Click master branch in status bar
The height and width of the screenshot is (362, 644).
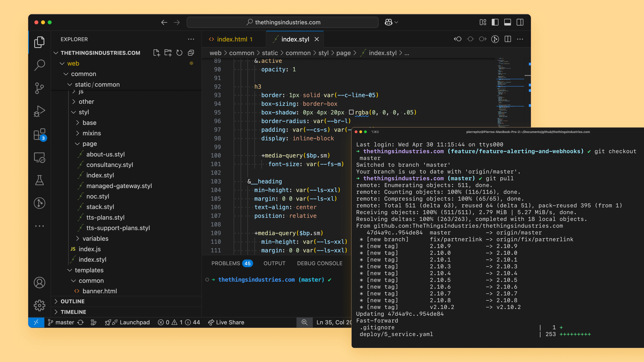(64, 322)
